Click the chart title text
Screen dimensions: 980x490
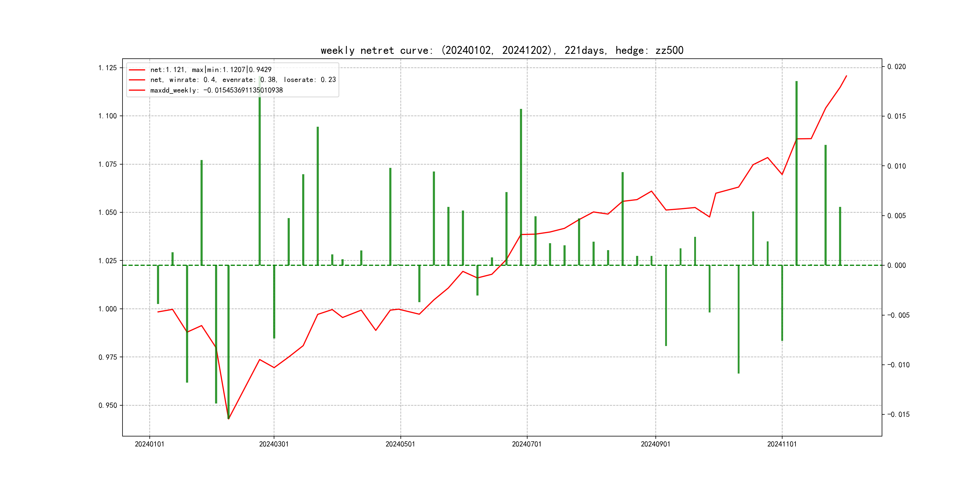point(502,50)
